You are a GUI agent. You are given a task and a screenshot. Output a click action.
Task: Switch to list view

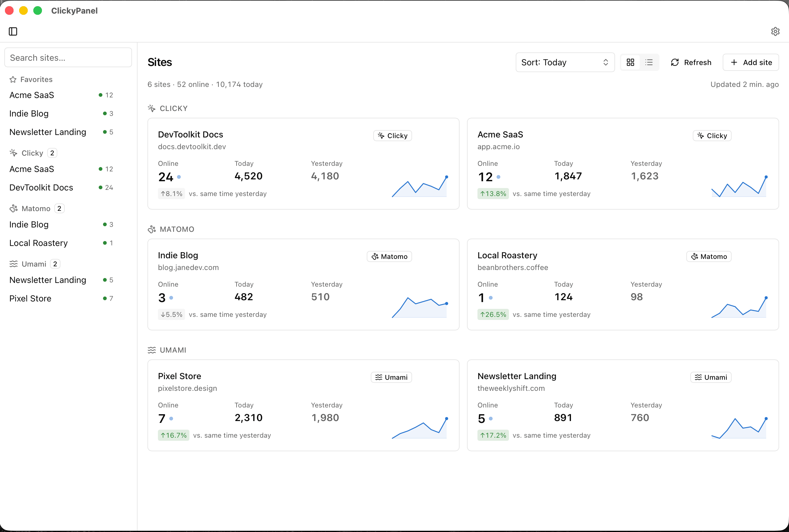[649, 63]
